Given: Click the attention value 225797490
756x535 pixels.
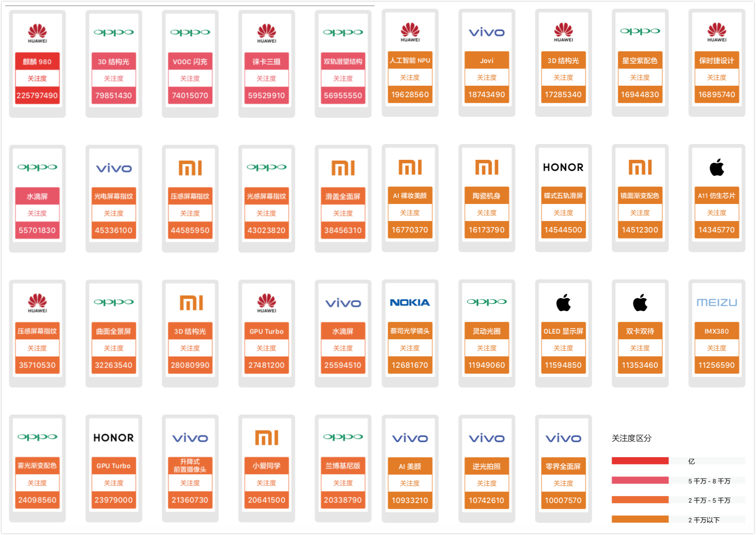Looking at the screenshot, I should (x=37, y=95).
